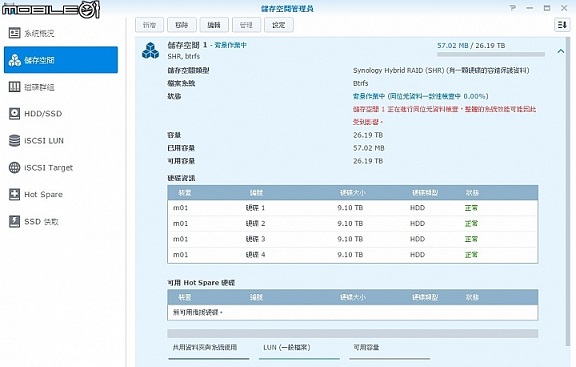Click 可用容量 legend label at bottom
This screenshot has height=367, width=576.
(366, 347)
